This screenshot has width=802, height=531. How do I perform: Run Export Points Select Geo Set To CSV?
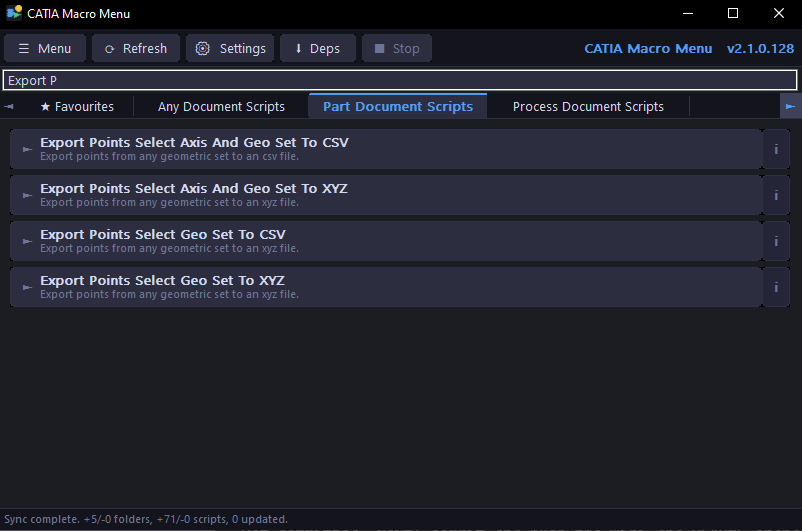pos(386,241)
